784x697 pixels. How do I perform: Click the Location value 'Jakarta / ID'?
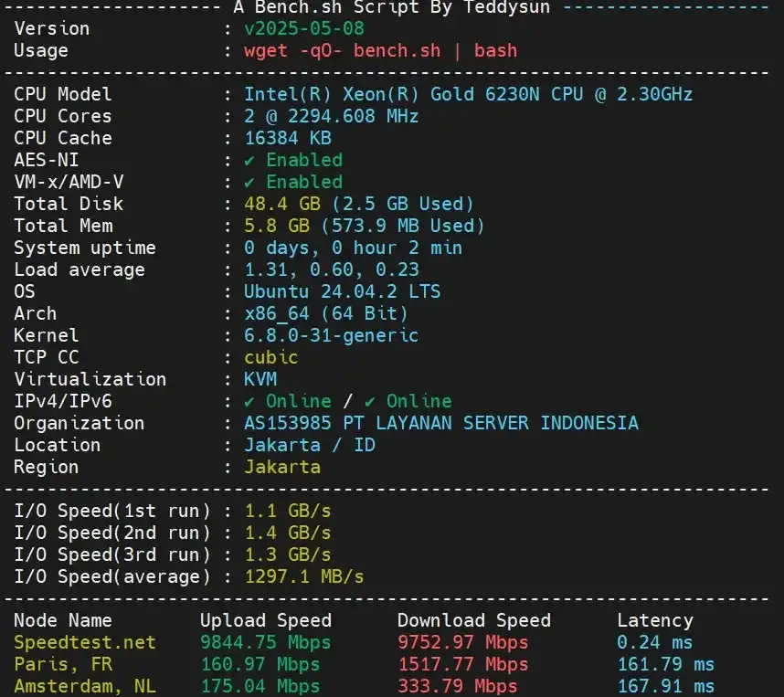click(x=310, y=446)
